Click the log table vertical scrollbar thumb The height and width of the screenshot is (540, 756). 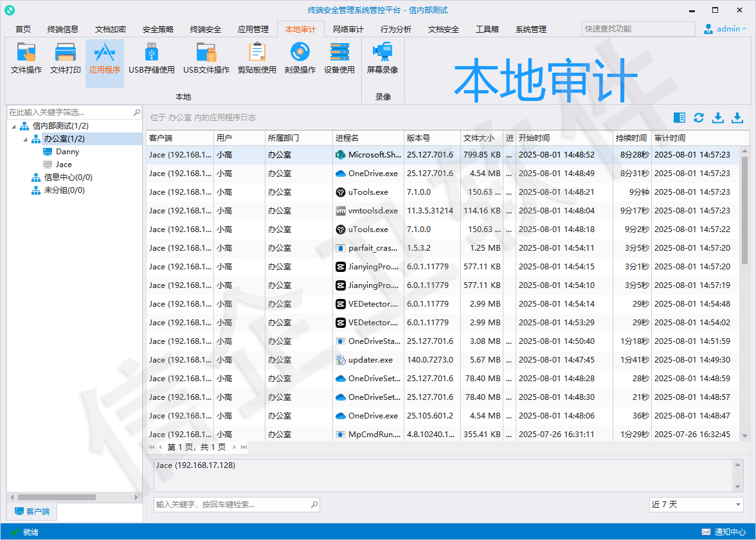pos(744,210)
